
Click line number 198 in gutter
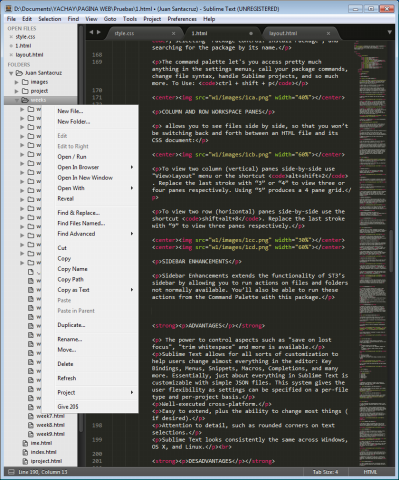97,425
